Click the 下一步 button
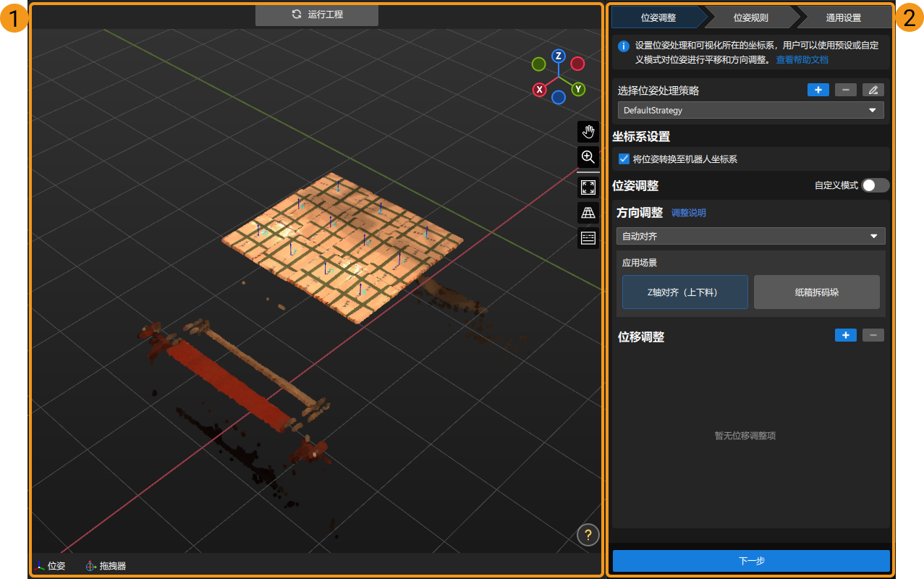Screen dimensions: 924x579 (751, 561)
